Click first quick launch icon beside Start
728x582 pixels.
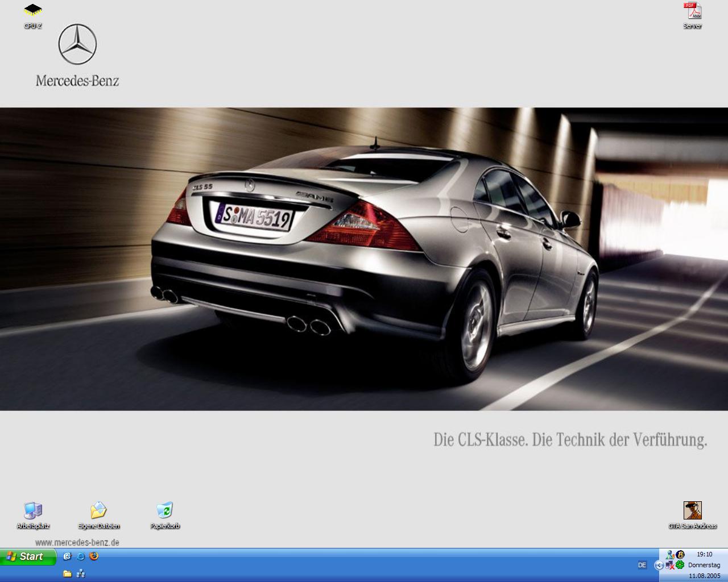[67, 556]
